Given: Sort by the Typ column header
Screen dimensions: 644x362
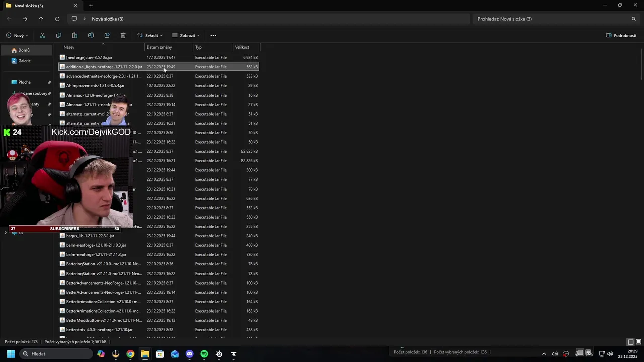Looking at the screenshot, I should click(x=213, y=47).
